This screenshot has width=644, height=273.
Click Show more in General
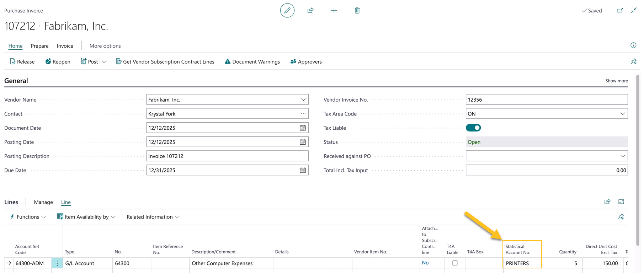616,81
